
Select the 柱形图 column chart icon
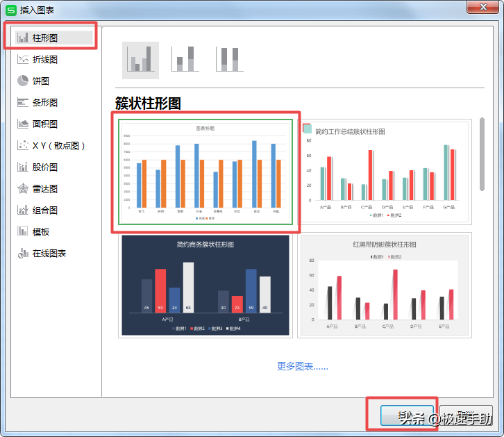tap(23, 38)
